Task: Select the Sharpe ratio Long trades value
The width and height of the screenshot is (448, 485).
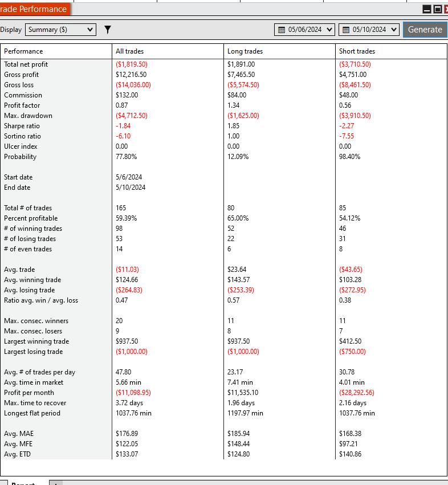Action: click(233, 126)
